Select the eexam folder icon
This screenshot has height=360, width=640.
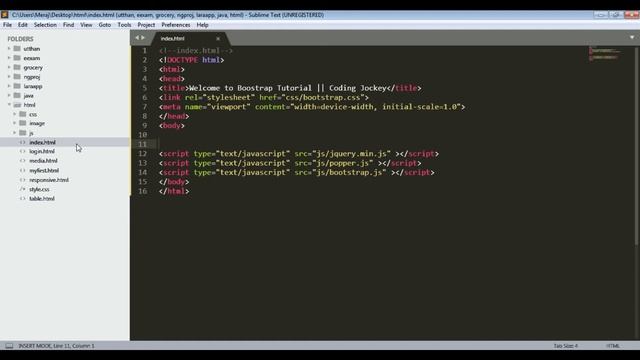tap(17, 58)
